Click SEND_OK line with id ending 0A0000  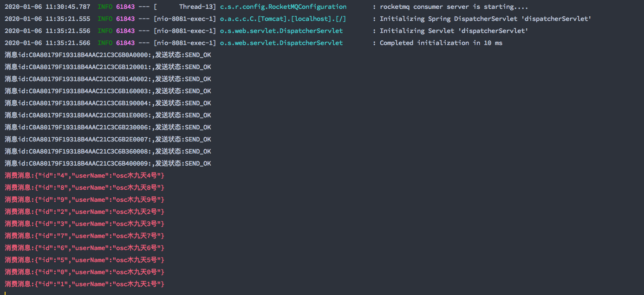click(x=108, y=55)
